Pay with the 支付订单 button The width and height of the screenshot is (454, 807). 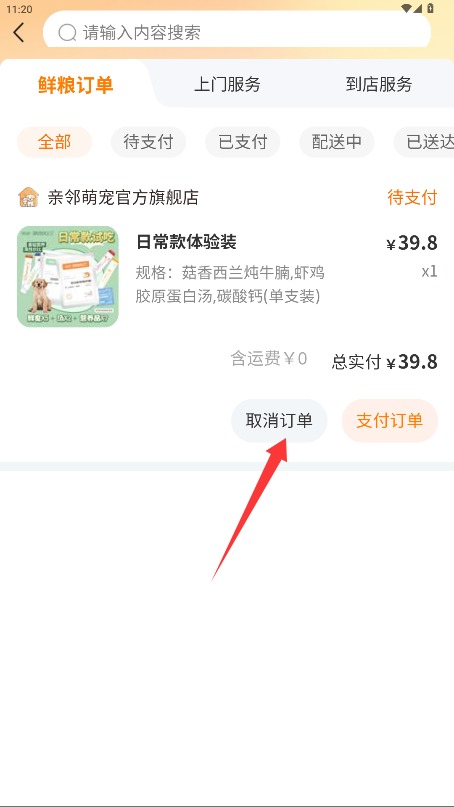tap(390, 420)
